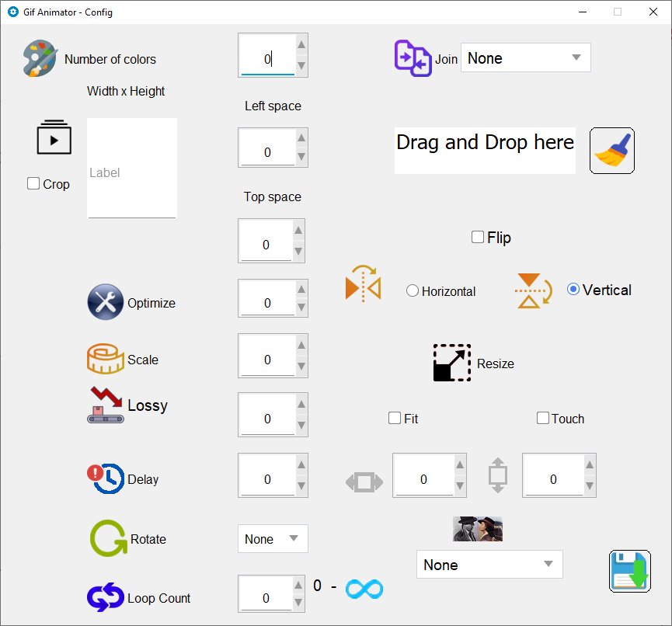Click the Join files purple icon
672x626 pixels.
click(x=413, y=58)
